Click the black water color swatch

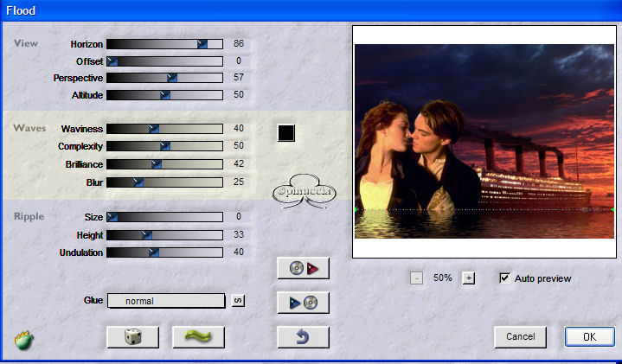click(286, 133)
